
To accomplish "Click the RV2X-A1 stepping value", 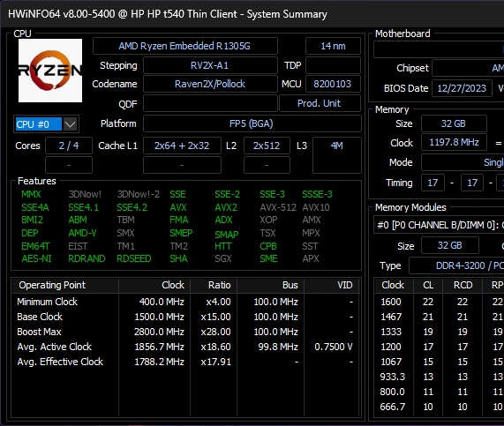I will [210, 65].
